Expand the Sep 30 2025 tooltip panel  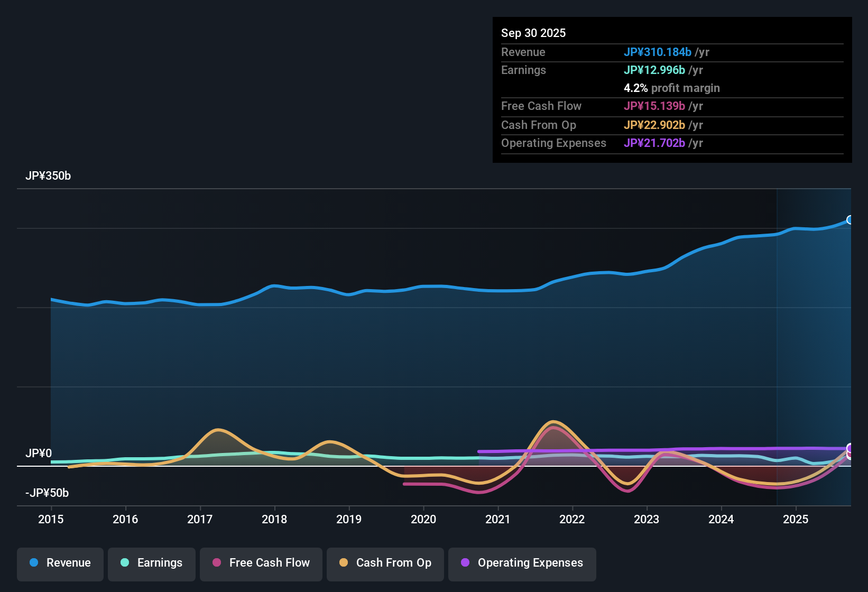[x=533, y=33]
